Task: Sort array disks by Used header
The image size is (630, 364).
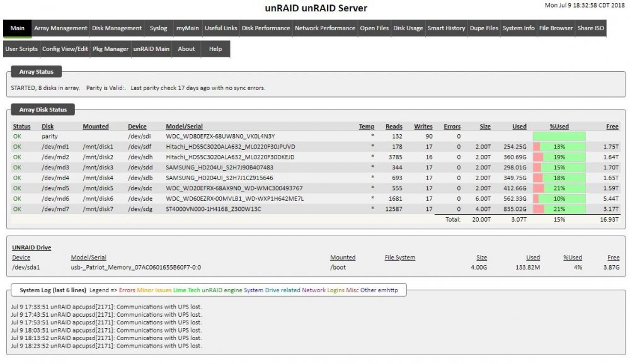Action: 519,126
